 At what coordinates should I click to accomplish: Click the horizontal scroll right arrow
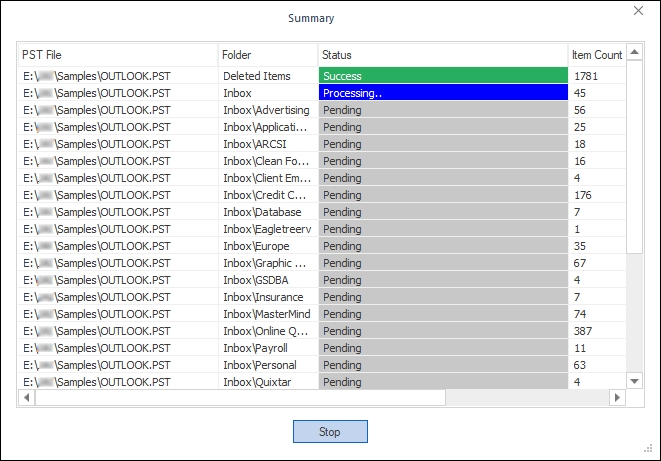click(618, 397)
